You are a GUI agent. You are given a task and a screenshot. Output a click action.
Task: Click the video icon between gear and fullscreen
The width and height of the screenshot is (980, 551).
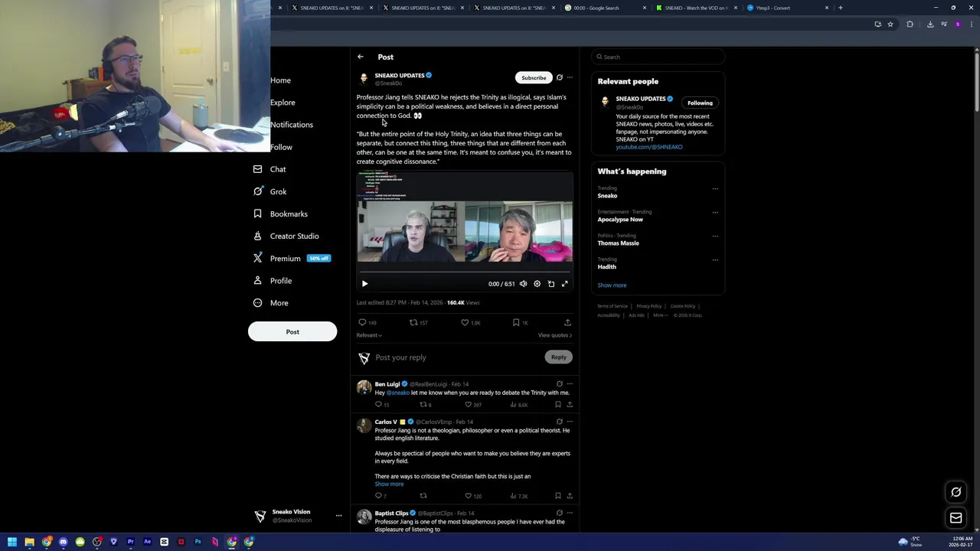(550, 284)
